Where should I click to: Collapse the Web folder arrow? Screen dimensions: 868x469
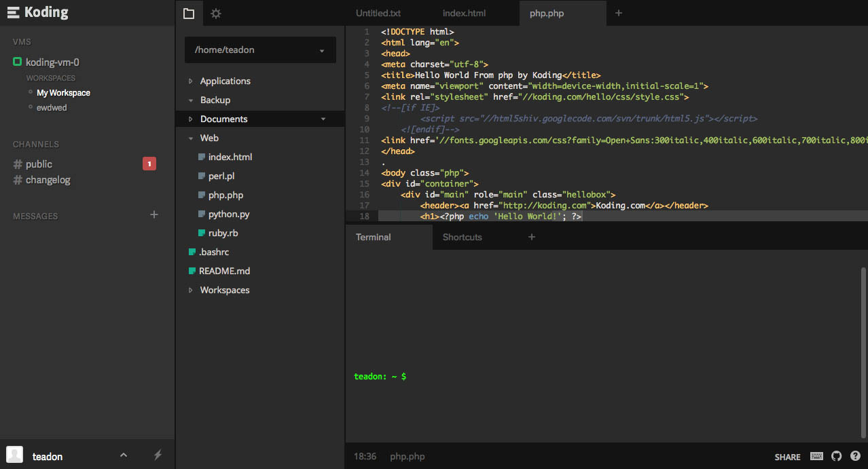pos(190,138)
